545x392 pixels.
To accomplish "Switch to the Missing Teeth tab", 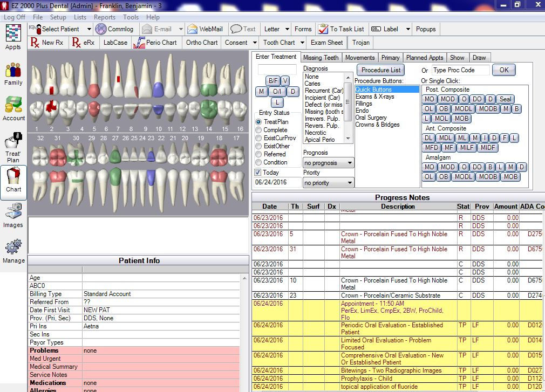I will pyautogui.click(x=321, y=57).
